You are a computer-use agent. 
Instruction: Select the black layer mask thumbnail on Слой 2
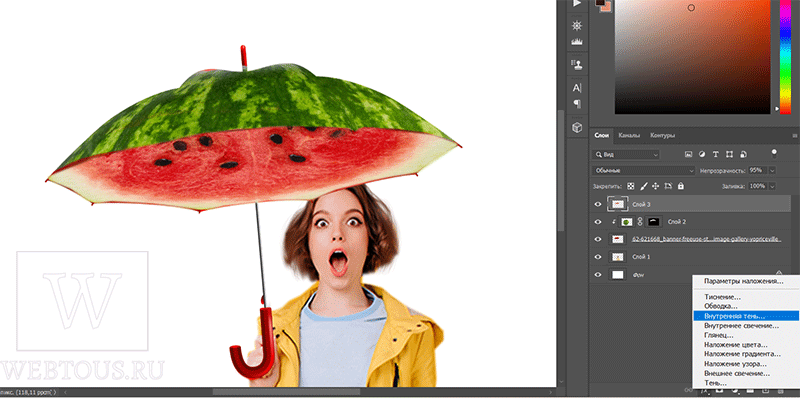[x=654, y=222]
